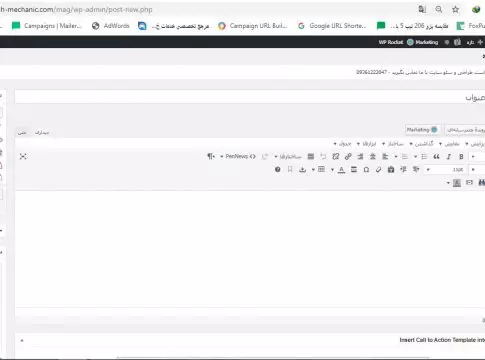The image size is (485, 360).
Task: Click inside the empty editor content area
Action: [250, 248]
